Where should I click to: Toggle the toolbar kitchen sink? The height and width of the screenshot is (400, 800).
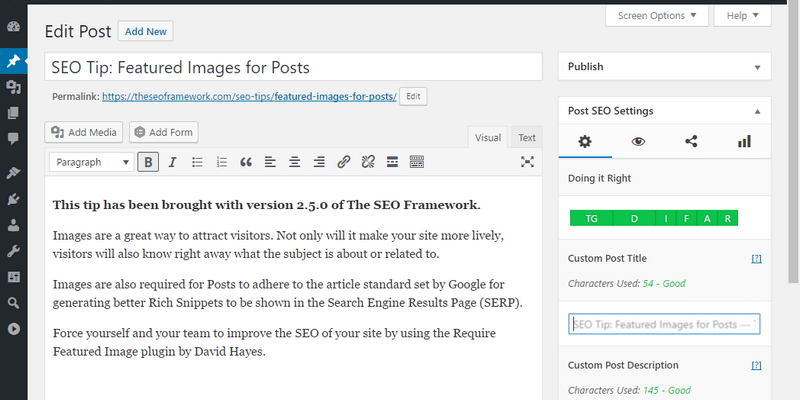pyautogui.click(x=416, y=162)
